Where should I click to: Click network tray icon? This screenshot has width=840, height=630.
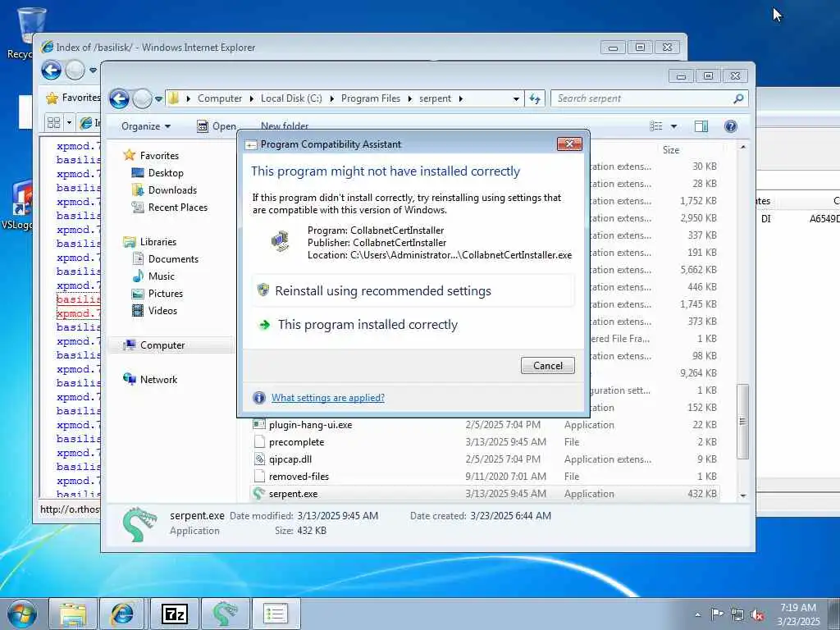coord(737,614)
